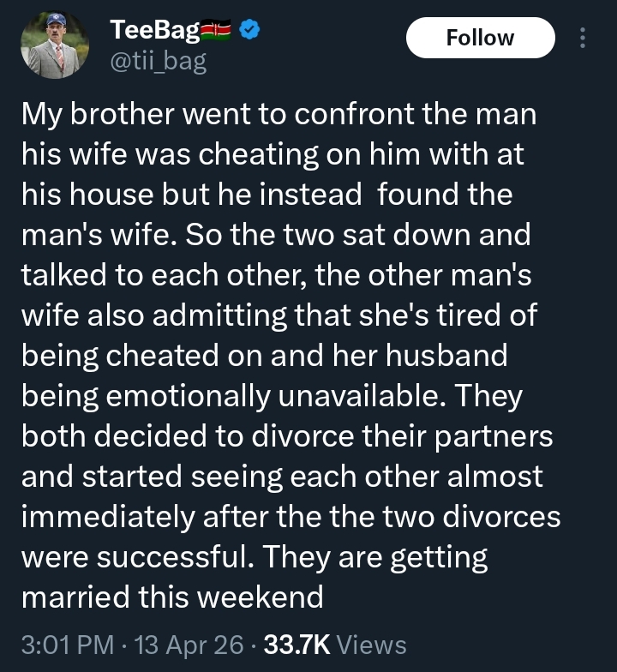Click the phrase "were successful"
Image resolution: width=617 pixels, height=672 pixels.
tap(133, 557)
